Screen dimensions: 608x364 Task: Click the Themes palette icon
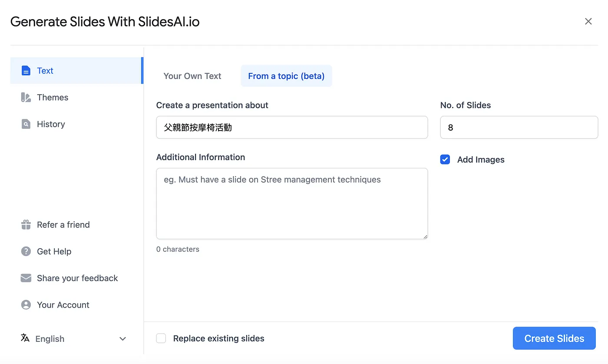pyautogui.click(x=26, y=98)
